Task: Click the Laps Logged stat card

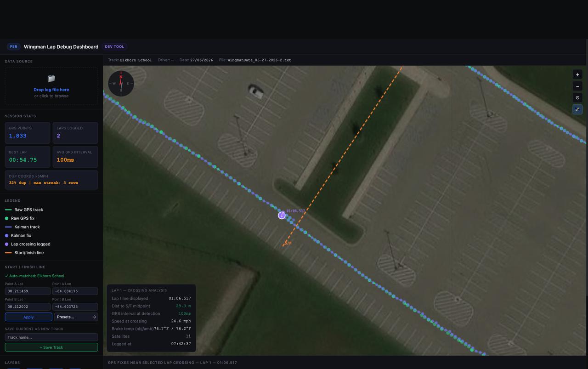Action: pos(75,133)
